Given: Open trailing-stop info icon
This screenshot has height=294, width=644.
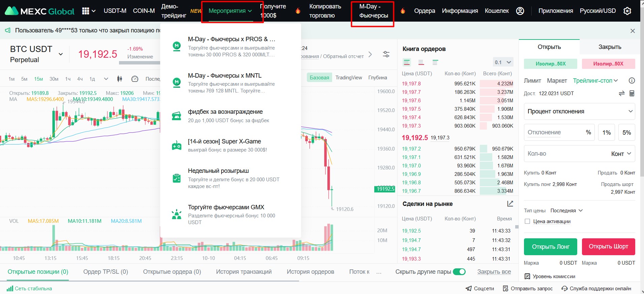Looking at the screenshot, I should (632, 81).
